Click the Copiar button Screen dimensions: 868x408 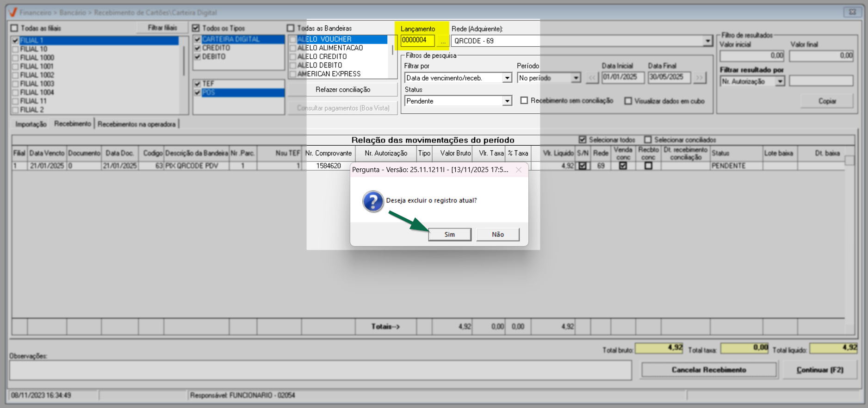pyautogui.click(x=827, y=101)
